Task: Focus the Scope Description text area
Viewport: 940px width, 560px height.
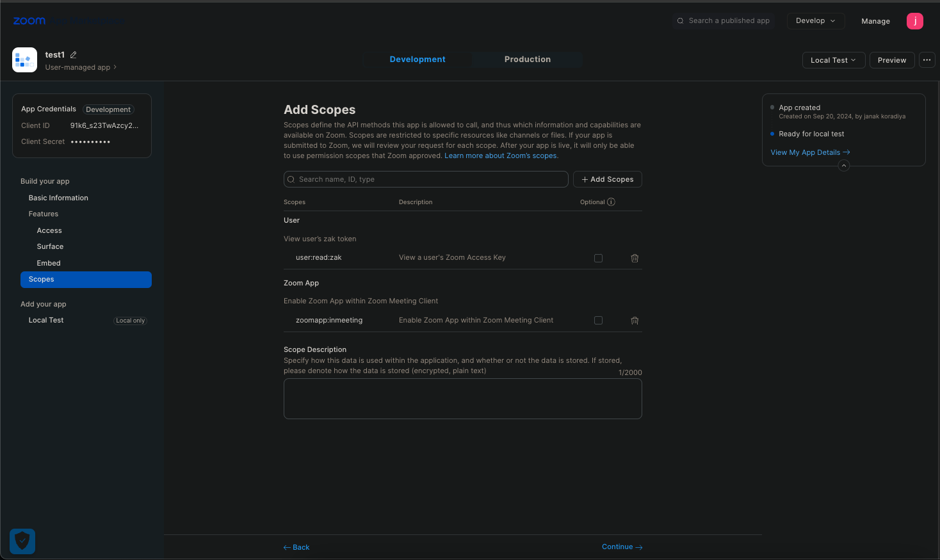Action: pyautogui.click(x=463, y=399)
